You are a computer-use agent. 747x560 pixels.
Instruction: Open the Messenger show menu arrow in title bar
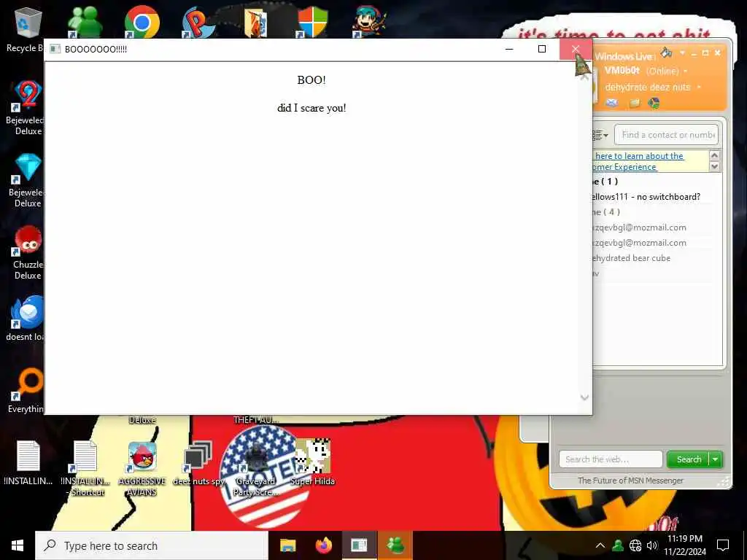682,52
